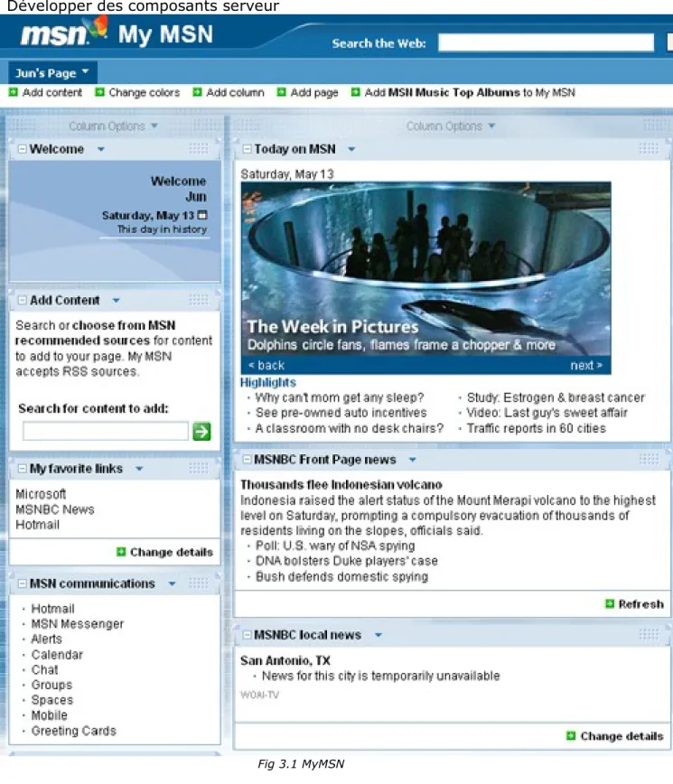Open MSN communications dropdown arrow
The width and height of the screenshot is (673, 784).
coord(172,584)
